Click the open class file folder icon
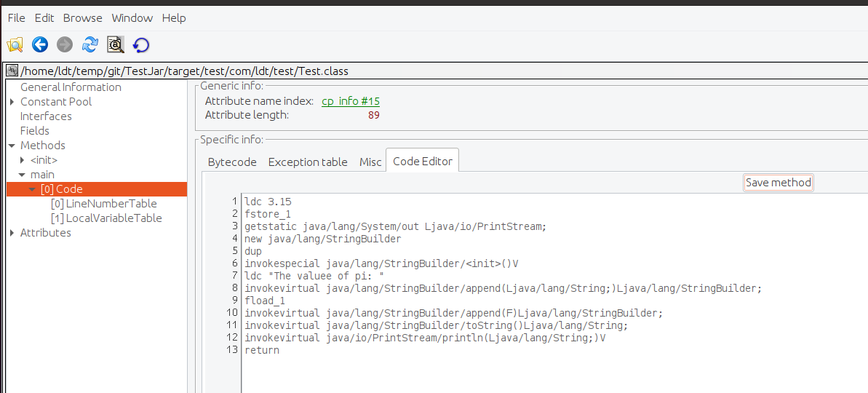Image resolution: width=868 pixels, height=393 pixels. [x=15, y=45]
